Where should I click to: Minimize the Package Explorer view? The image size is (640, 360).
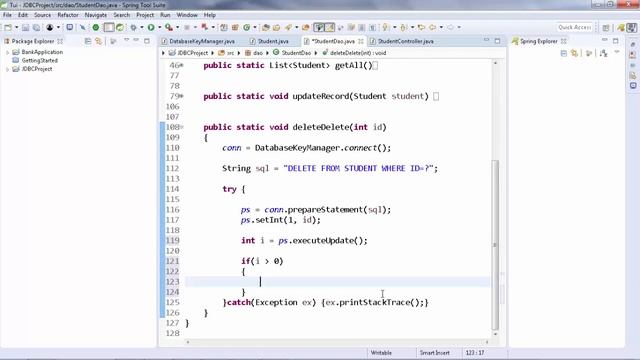click(x=136, y=41)
